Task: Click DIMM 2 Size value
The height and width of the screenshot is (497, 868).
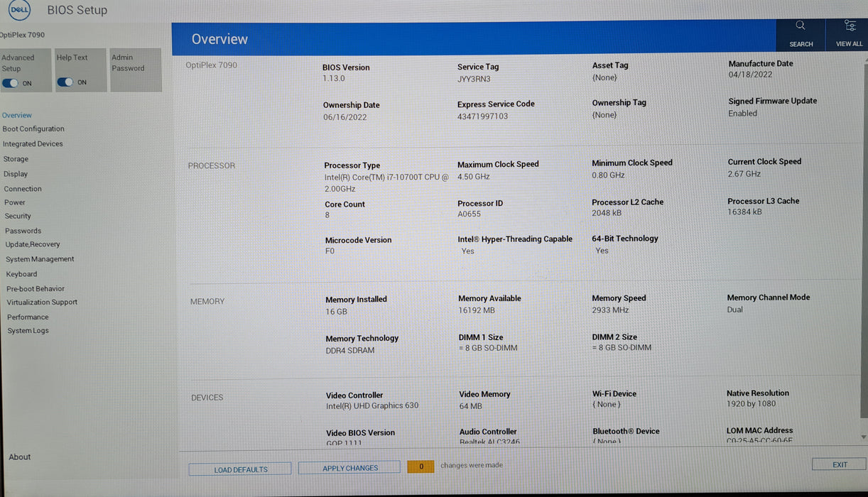Action: tap(622, 348)
